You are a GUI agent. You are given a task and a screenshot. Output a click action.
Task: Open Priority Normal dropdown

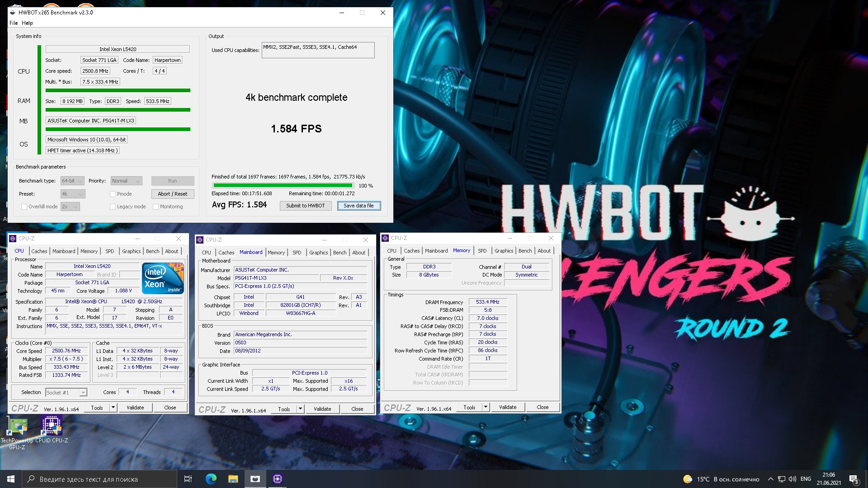tap(127, 181)
